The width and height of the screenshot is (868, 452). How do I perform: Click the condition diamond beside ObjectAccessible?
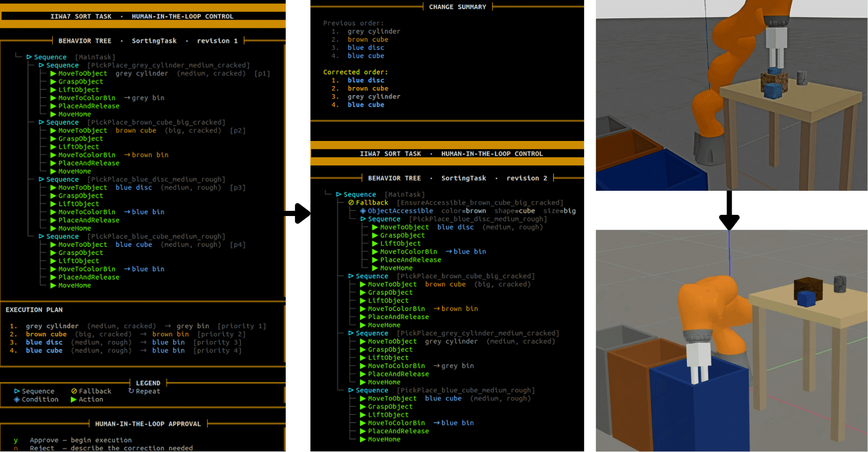(363, 211)
